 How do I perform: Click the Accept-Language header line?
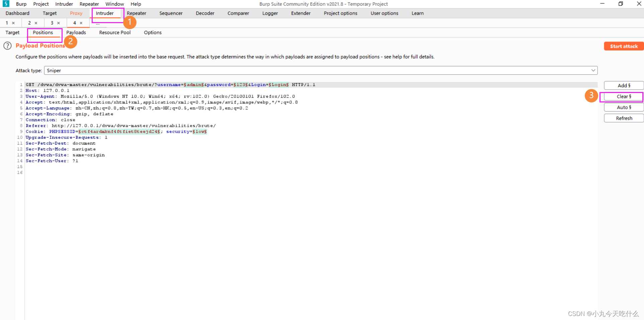click(137, 108)
